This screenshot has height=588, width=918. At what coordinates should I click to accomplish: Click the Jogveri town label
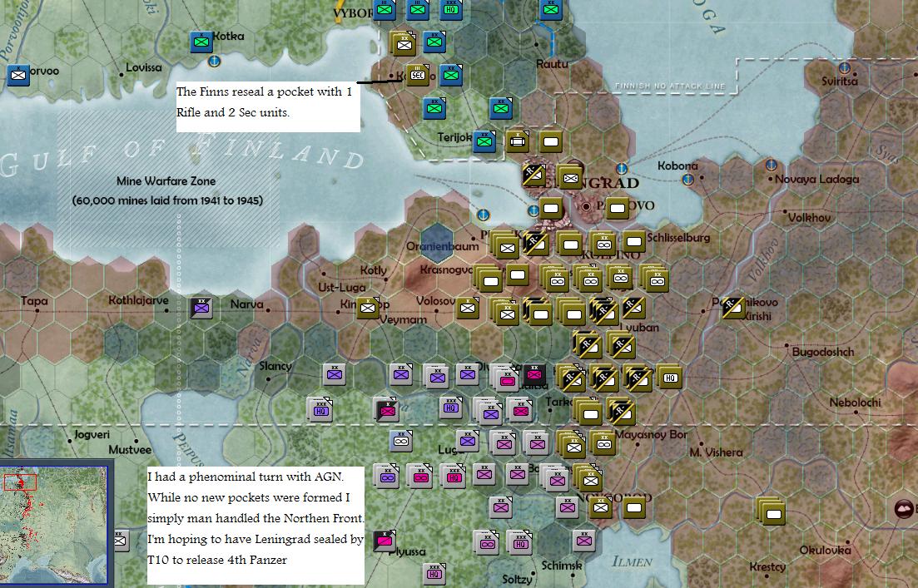pos(92,435)
